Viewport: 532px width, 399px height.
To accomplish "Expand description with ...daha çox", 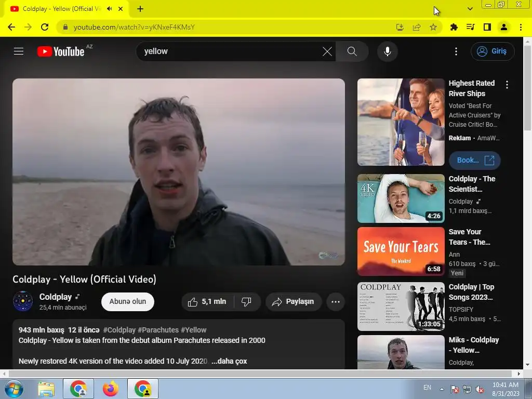I will click(229, 361).
